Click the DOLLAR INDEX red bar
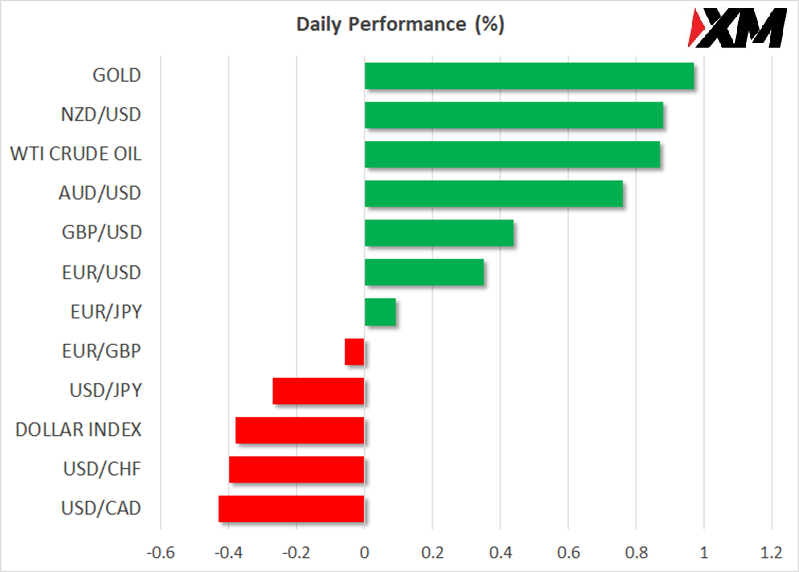Image resolution: width=799 pixels, height=572 pixels. 300,430
